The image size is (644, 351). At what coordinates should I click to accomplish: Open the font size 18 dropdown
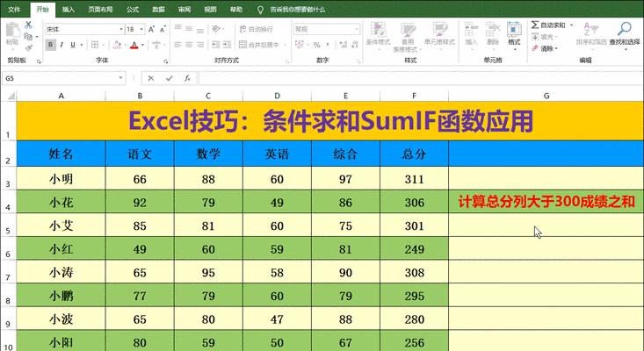point(141,29)
